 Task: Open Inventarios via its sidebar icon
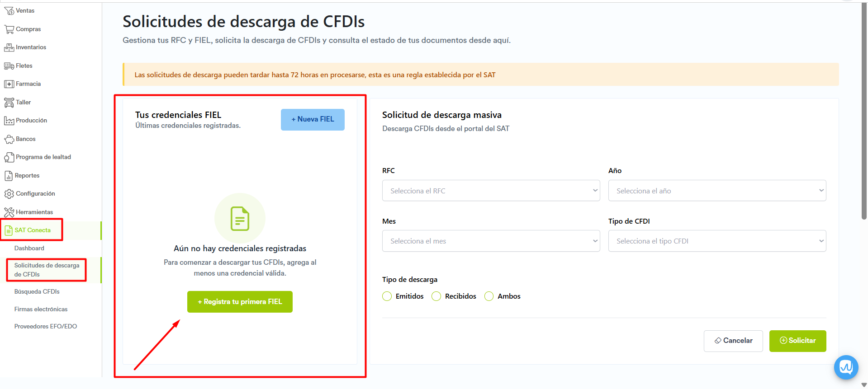coord(9,47)
